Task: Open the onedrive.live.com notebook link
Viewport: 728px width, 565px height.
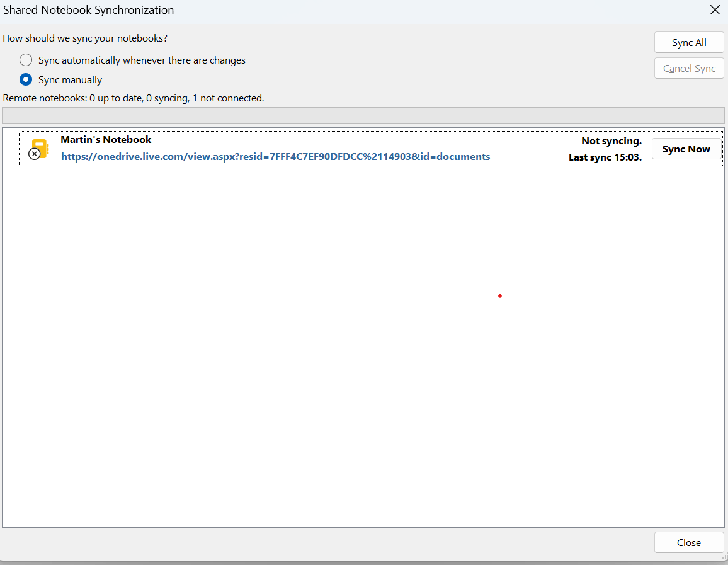Action: point(275,157)
